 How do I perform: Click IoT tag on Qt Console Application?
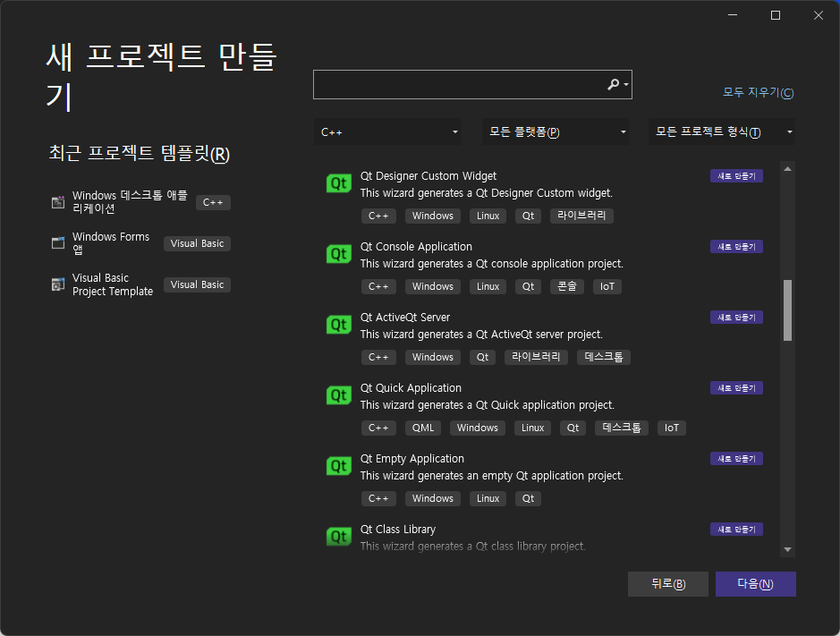[x=607, y=286]
